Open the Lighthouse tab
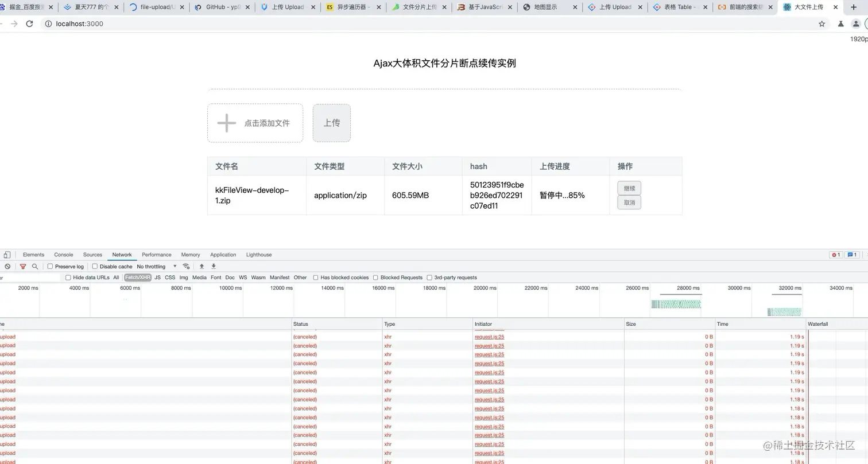Screen dimensions: 868x464 pyautogui.click(x=259, y=255)
